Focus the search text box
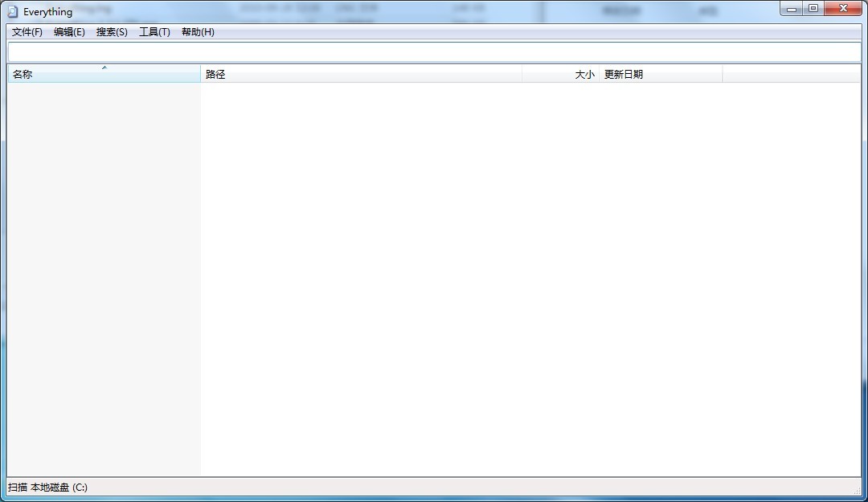Image resolution: width=868 pixels, height=502 pixels. point(434,51)
